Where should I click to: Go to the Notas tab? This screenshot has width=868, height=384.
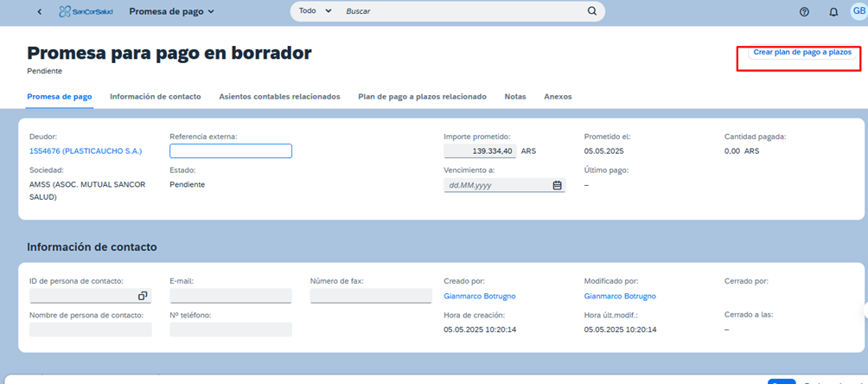[x=515, y=97]
